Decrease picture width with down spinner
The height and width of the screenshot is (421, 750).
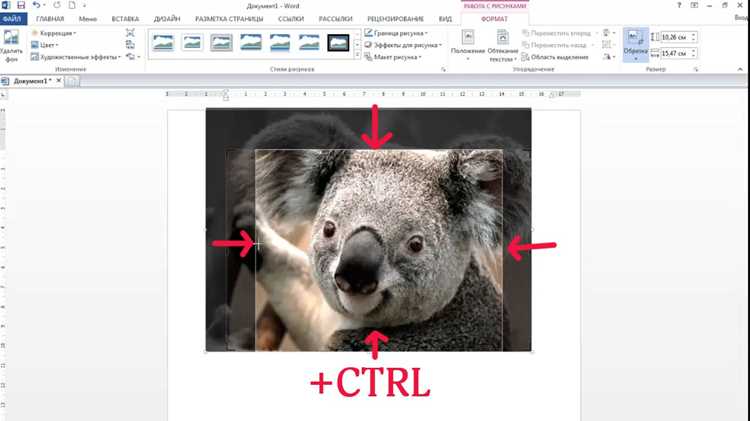click(x=694, y=56)
